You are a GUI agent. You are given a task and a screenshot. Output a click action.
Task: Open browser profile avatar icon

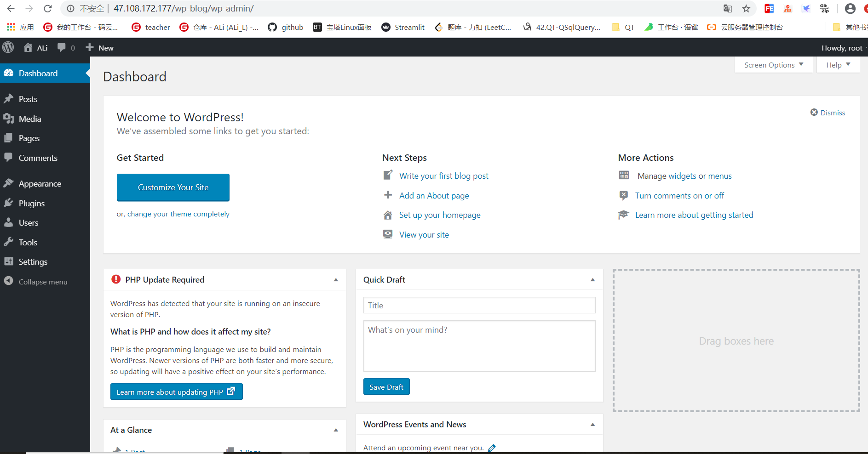[850, 9]
